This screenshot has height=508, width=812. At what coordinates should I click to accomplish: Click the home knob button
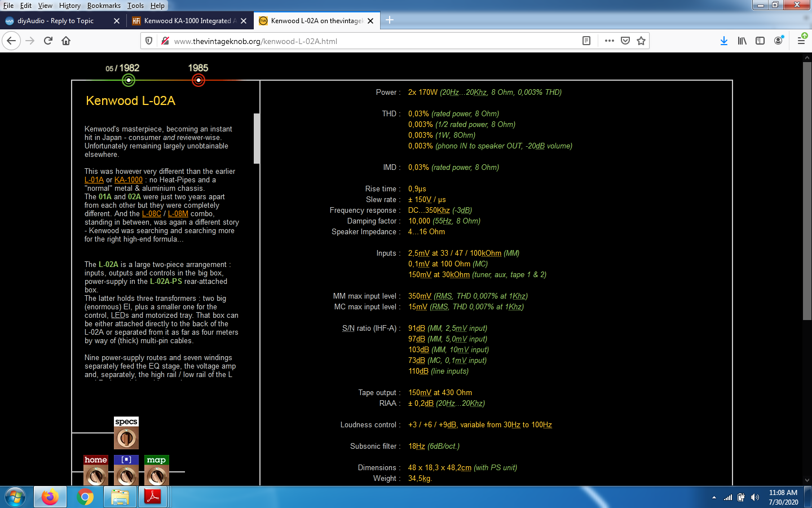pyautogui.click(x=96, y=471)
